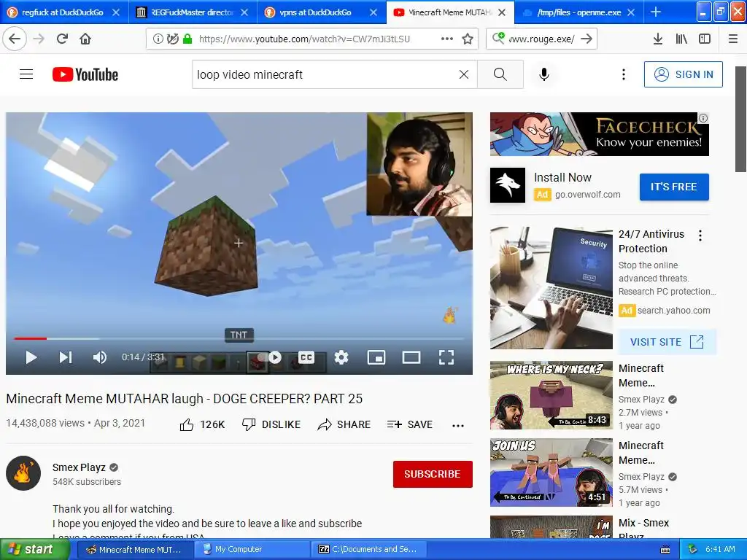The height and width of the screenshot is (560, 747).
Task: Click the green padlock security icon
Action: pyautogui.click(x=187, y=39)
